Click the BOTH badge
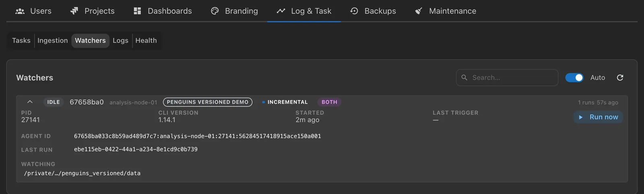The height and width of the screenshot is (194, 644). coord(329,102)
